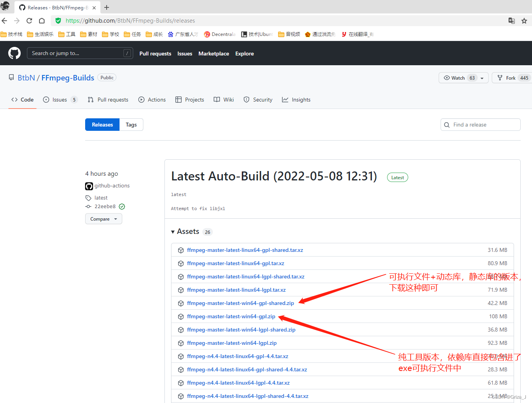
Task: Reload the page with refresh icon
Action: (29, 21)
